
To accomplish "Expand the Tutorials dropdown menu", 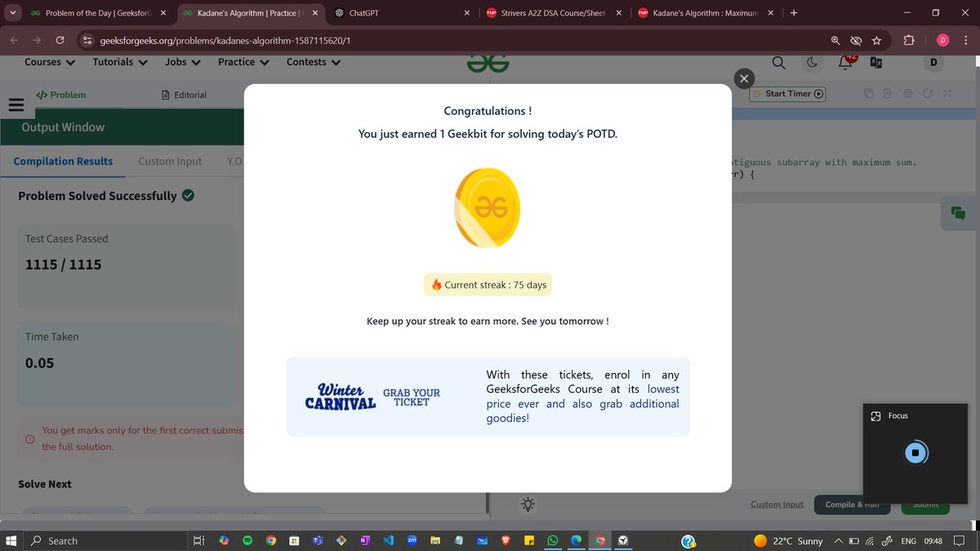I will click(120, 62).
